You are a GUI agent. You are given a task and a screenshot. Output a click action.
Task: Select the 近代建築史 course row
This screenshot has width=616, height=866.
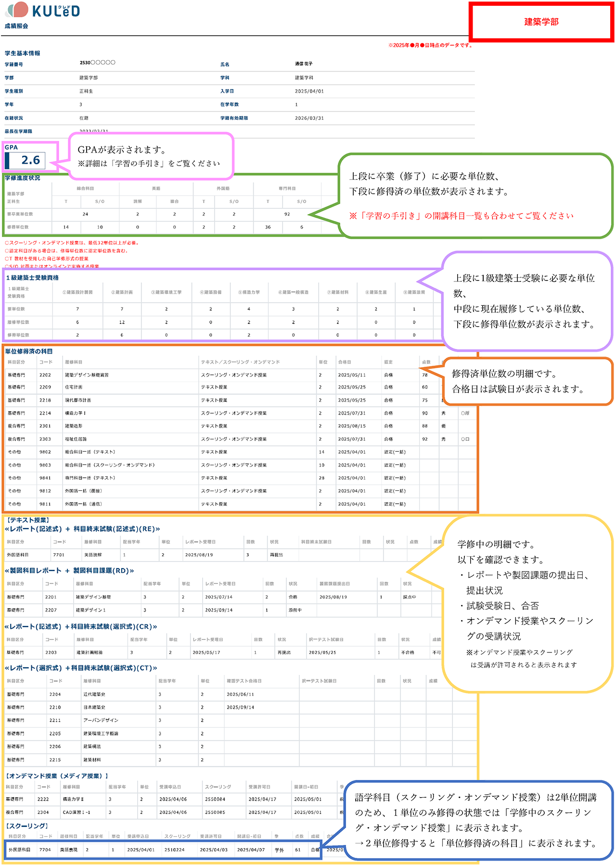point(94,695)
